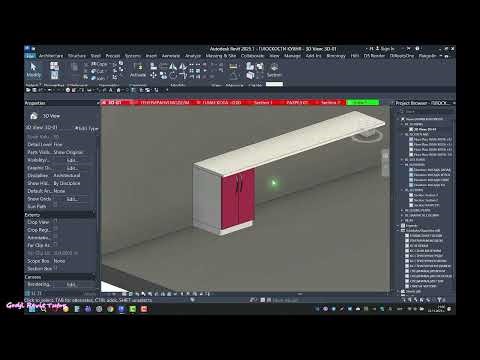Click the Section tool in ribbon

[x=274, y=70]
